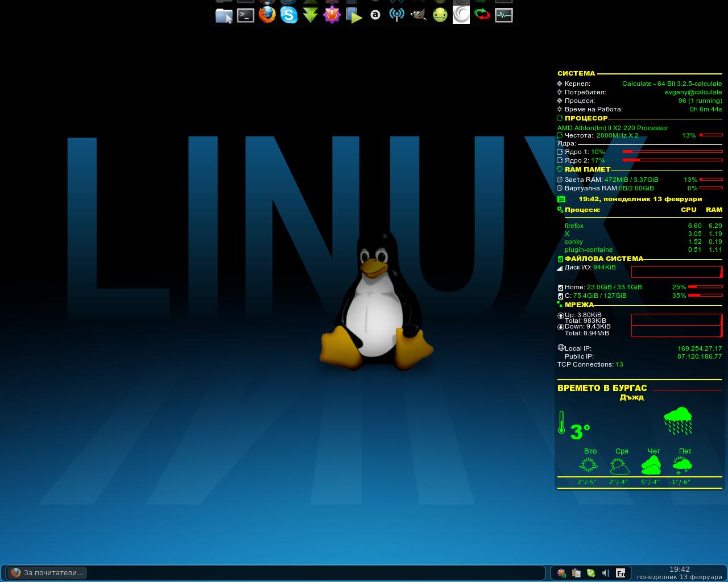Click the 'firefox' process row
The width and height of the screenshot is (728, 582).
(643, 226)
